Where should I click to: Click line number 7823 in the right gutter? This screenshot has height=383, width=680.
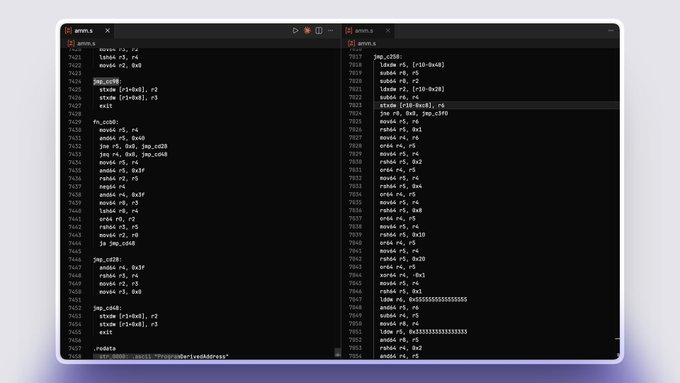(x=355, y=105)
